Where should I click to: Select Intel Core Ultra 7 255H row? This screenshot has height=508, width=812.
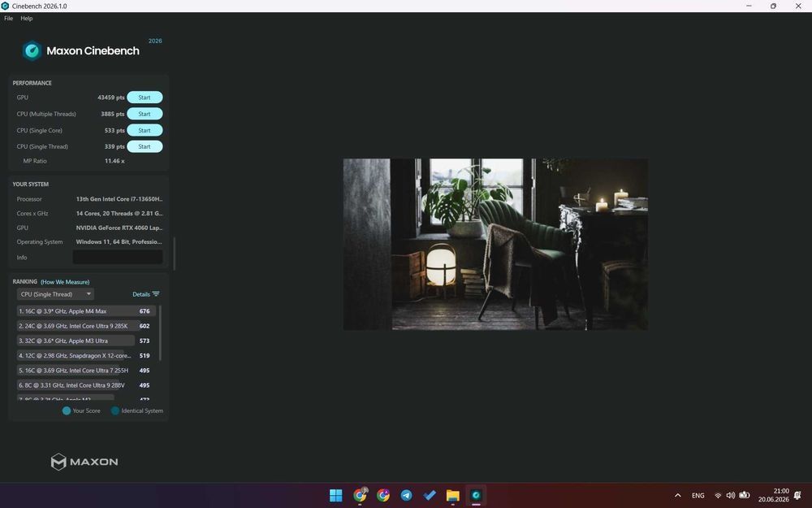point(86,370)
